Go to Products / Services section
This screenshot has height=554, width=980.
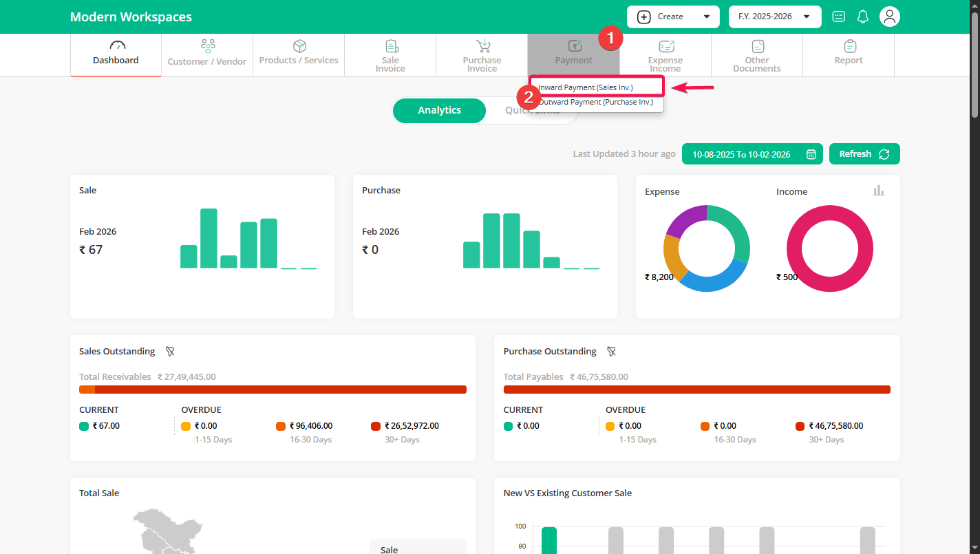click(x=299, y=54)
